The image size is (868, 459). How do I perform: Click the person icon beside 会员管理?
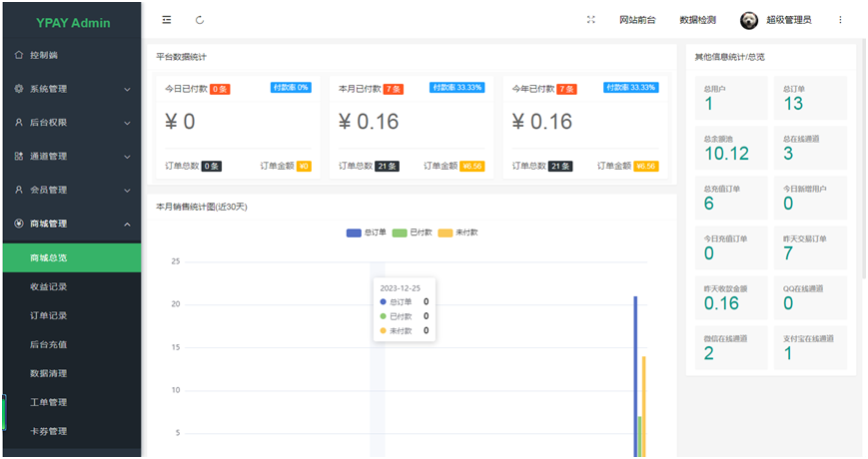(19, 190)
